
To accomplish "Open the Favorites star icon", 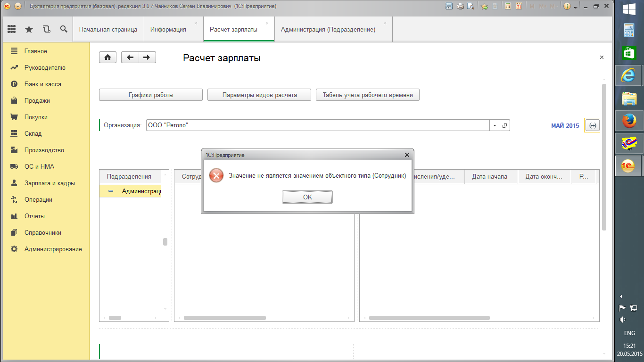I will 29,29.
